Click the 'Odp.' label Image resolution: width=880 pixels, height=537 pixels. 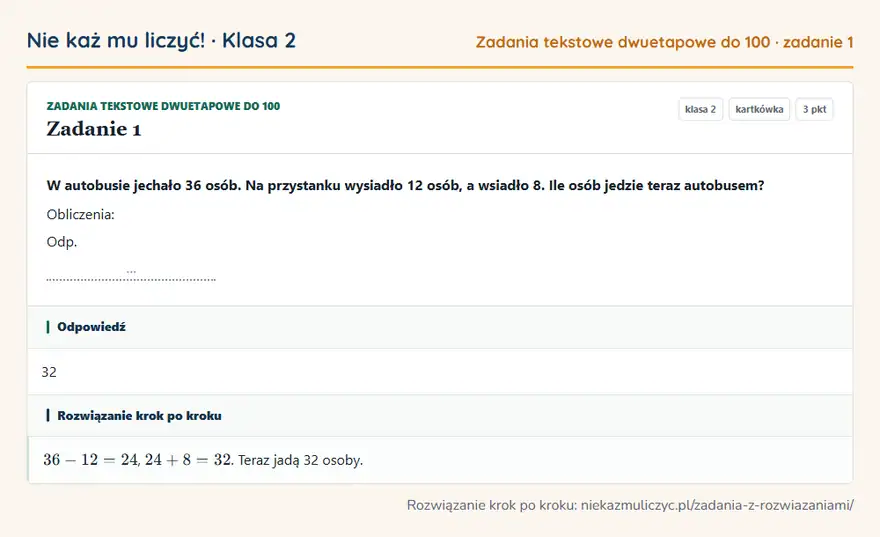62,242
